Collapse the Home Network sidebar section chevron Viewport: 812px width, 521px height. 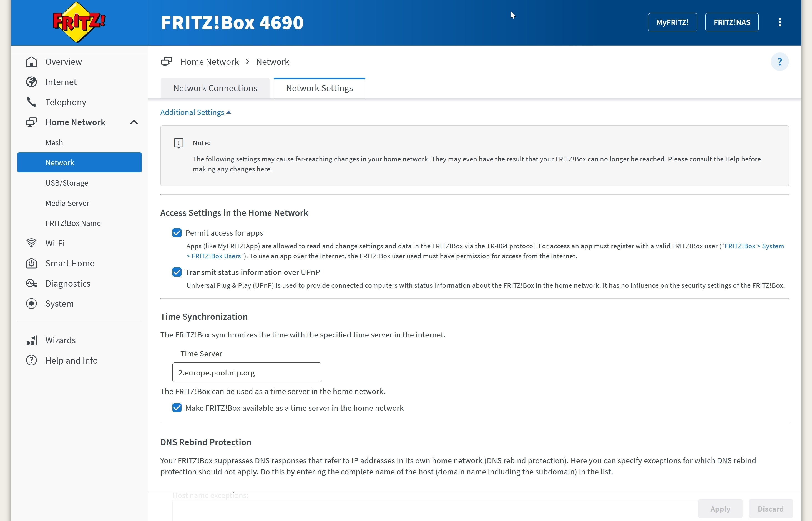134,122
